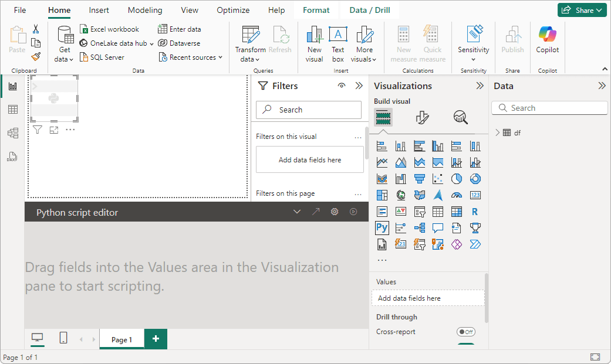The height and width of the screenshot is (364, 611).
Task: Open Transform data in the ribbon
Action: tap(250, 42)
